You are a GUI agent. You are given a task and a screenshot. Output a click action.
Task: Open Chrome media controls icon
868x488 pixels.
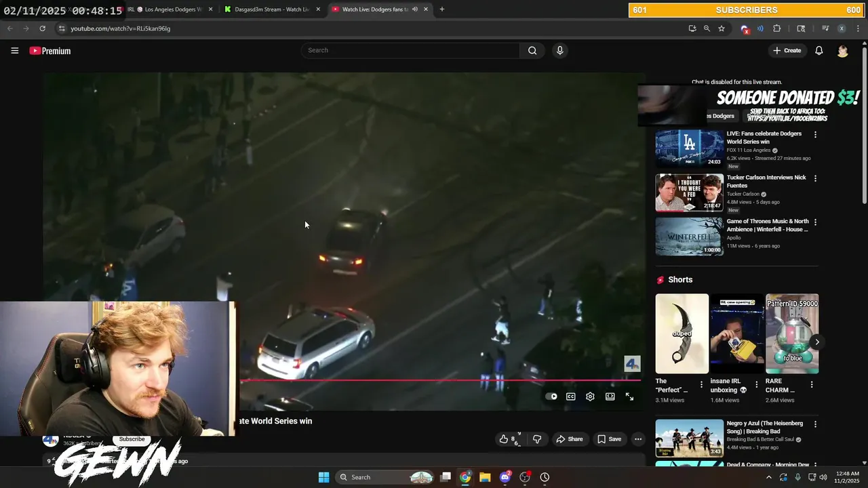click(x=825, y=28)
